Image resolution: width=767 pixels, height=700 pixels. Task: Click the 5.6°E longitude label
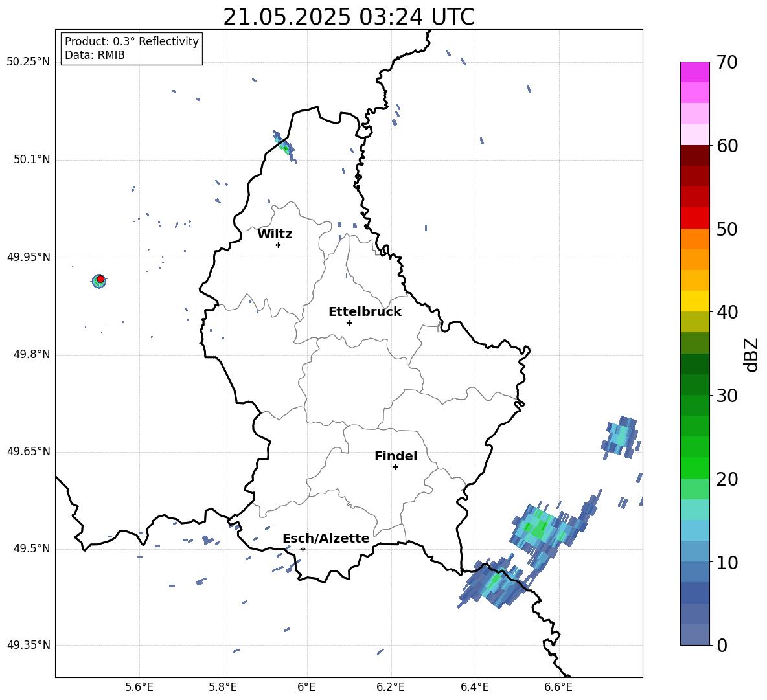click(139, 687)
